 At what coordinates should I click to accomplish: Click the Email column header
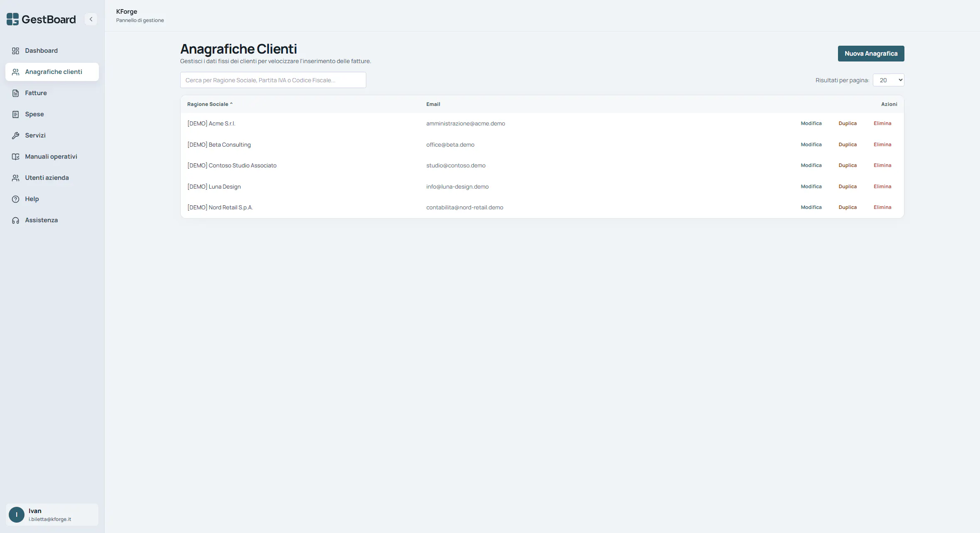click(433, 104)
